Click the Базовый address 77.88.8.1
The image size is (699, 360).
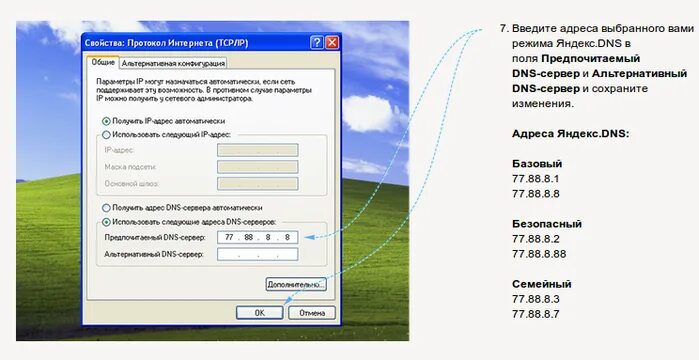coord(535,179)
